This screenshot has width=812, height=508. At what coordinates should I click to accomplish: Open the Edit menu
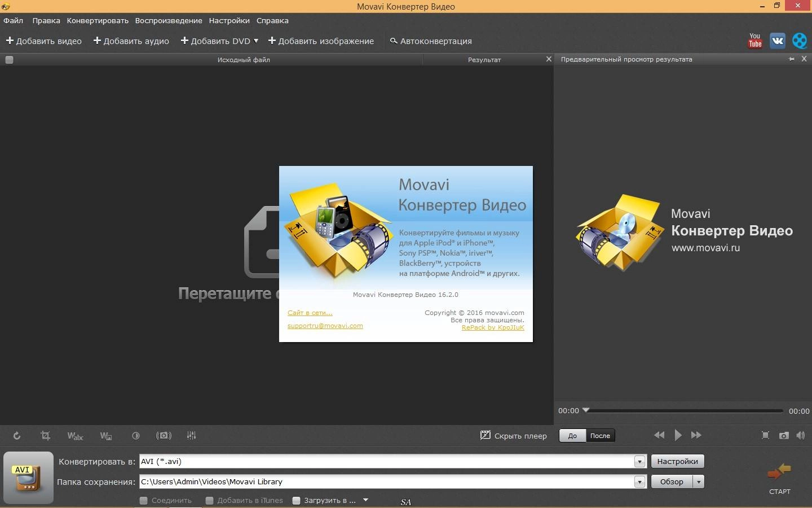46,20
